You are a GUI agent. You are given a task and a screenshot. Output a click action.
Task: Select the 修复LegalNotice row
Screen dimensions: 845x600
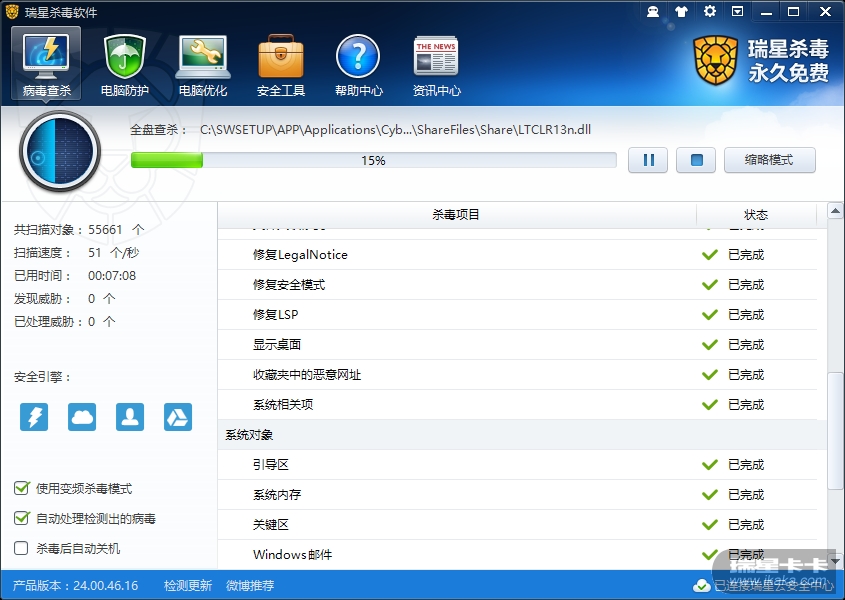(517, 254)
